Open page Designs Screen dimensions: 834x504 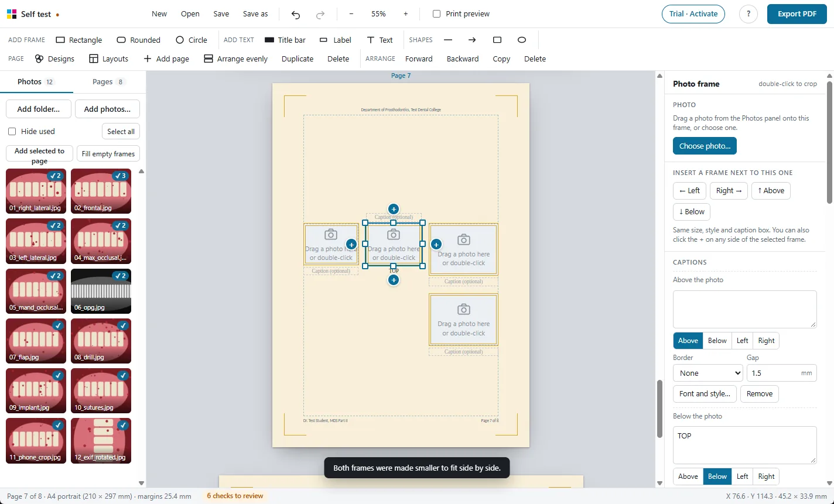(x=54, y=59)
